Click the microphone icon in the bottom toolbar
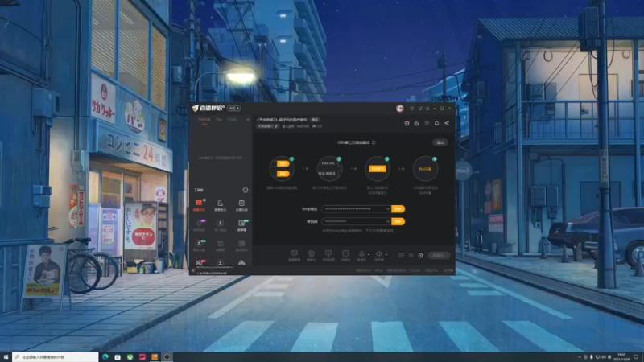 pos(361,255)
